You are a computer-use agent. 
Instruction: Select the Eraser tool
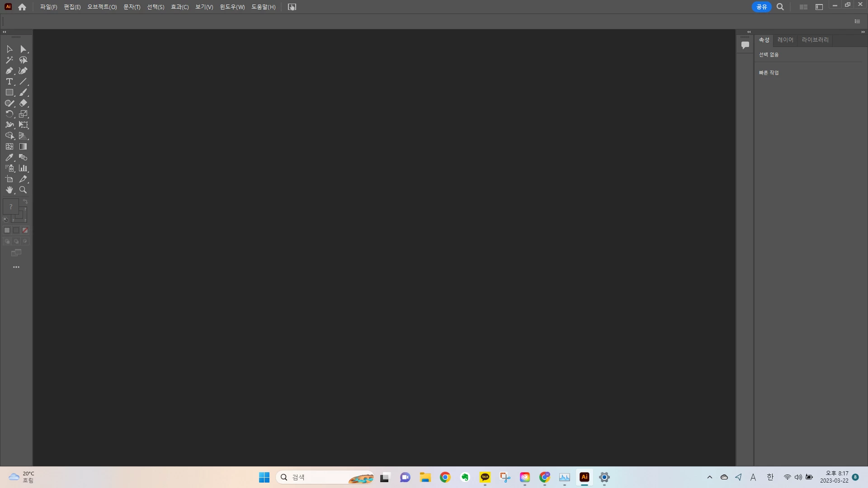pyautogui.click(x=24, y=103)
